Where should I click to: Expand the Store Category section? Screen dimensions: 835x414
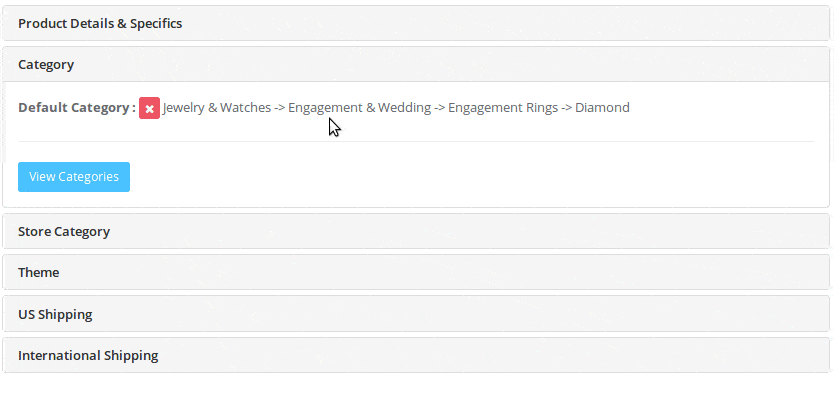click(x=64, y=231)
